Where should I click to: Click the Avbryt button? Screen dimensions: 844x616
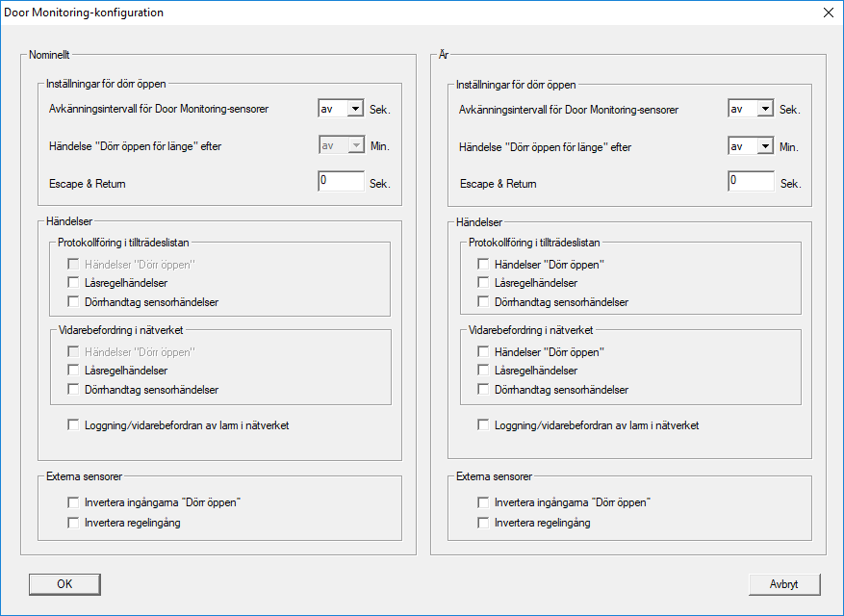[784, 584]
